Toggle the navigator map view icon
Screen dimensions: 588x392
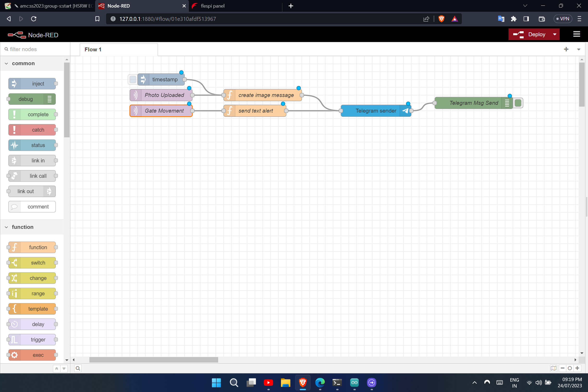(x=553, y=368)
